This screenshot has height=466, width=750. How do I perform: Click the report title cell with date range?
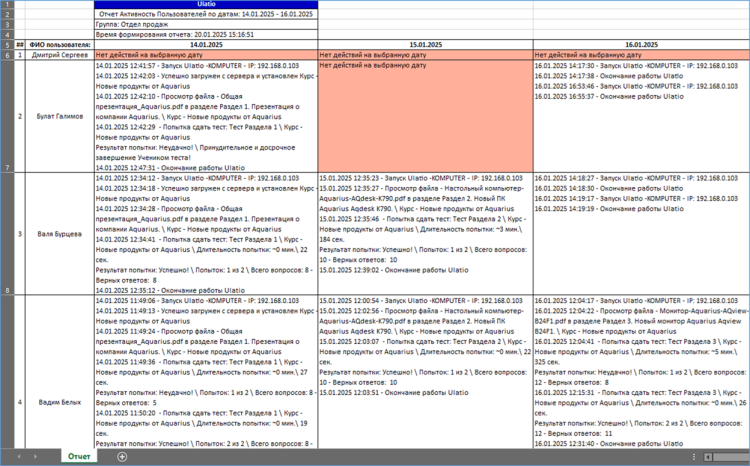pyautogui.click(x=205, y=14)
